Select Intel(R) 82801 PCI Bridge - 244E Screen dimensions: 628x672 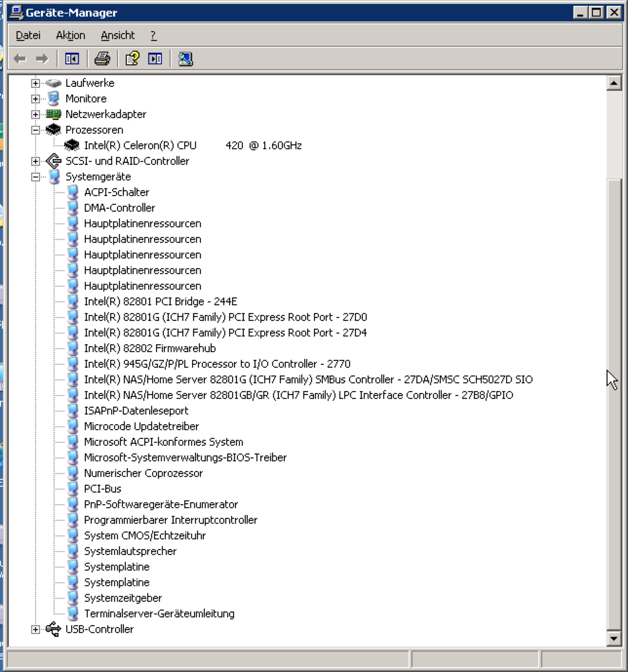[x=160, y=301]
